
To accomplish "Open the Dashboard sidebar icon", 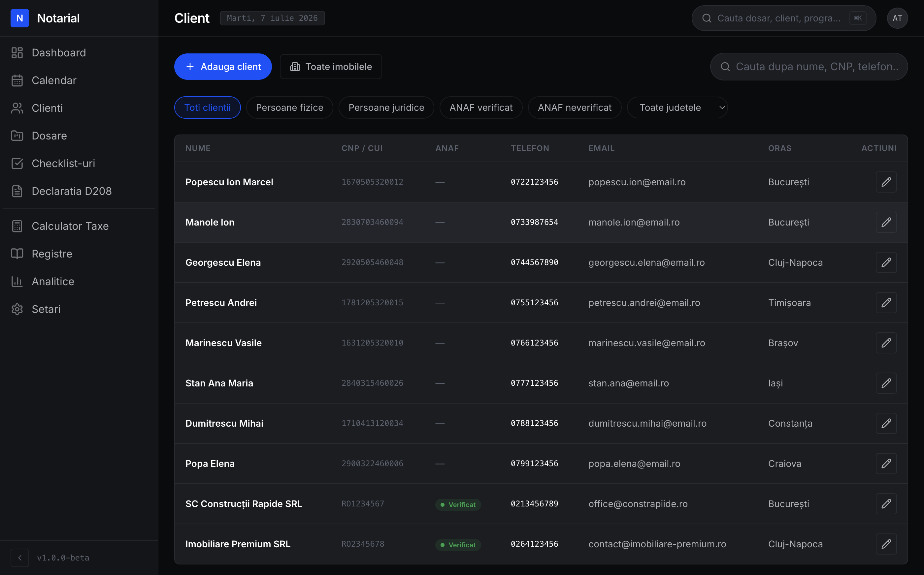I will click(17, 52).
